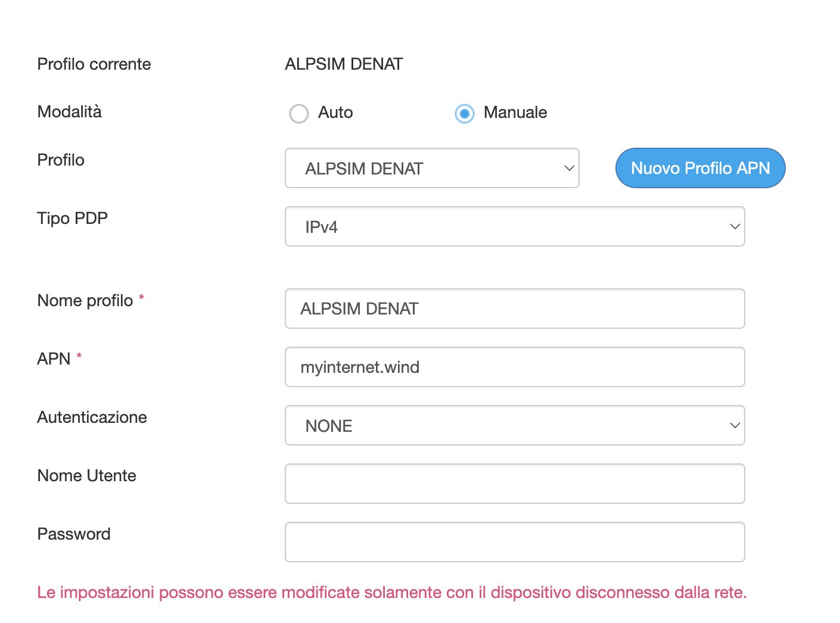This screenshot has height=623, width=840.
Task: Click into the Nome profilo text field
Action: 515,309
